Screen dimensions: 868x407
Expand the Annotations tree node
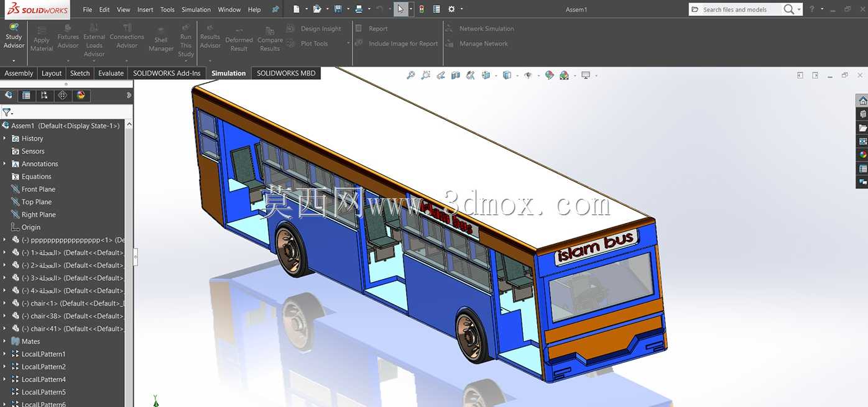pos(5,164)
